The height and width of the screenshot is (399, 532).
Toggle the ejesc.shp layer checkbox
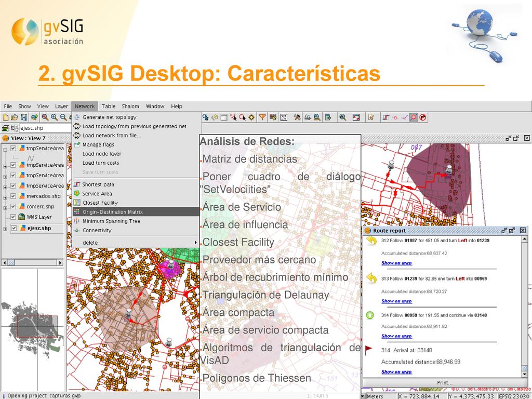pos(14,228)
